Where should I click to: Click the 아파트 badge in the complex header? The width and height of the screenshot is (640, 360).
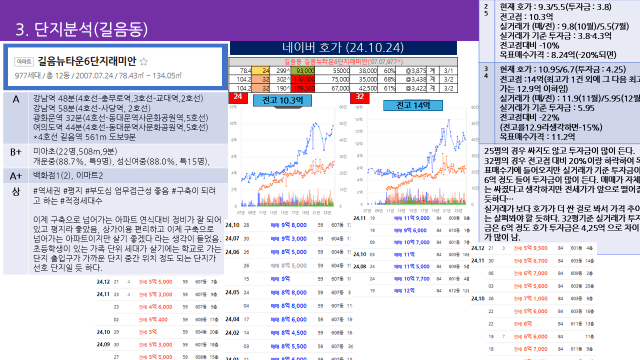tap(24, 62)
